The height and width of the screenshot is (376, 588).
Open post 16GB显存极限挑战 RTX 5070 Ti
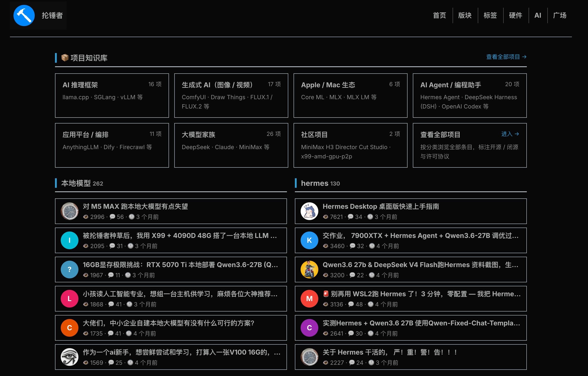(x=180, y=265)
